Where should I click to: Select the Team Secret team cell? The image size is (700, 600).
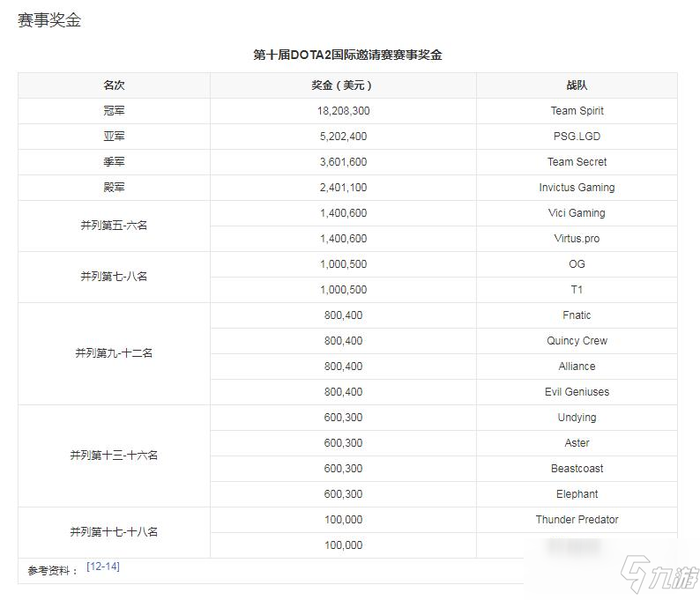577,161
